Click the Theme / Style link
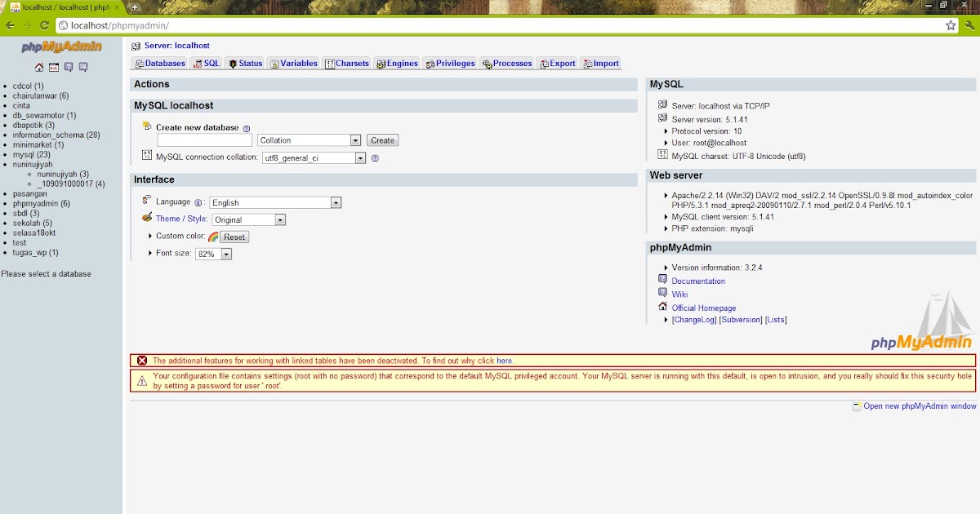 click(181, 219)
